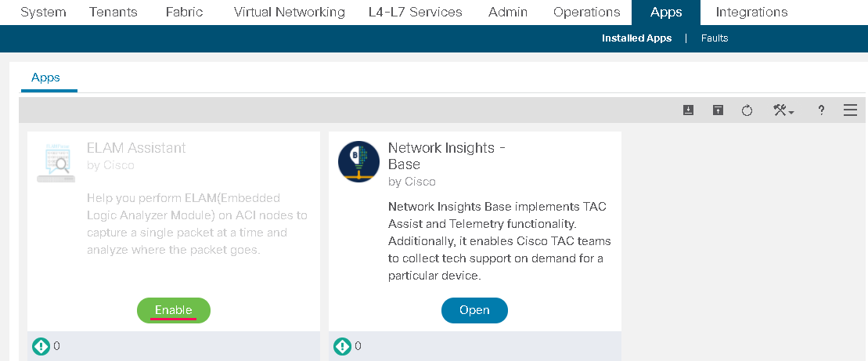Screen dimensions: 868x361
Task: Click the ELAM Assistant description text
Action: 197,224
